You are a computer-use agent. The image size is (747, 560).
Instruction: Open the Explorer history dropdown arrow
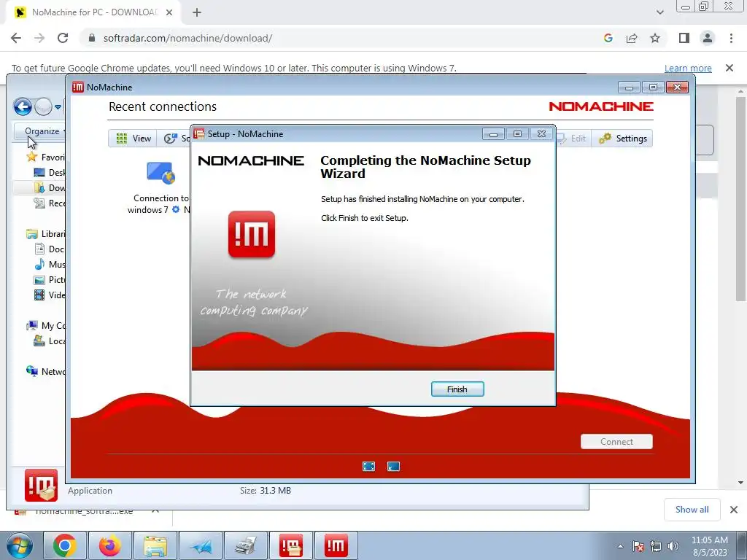pos(58,107)
